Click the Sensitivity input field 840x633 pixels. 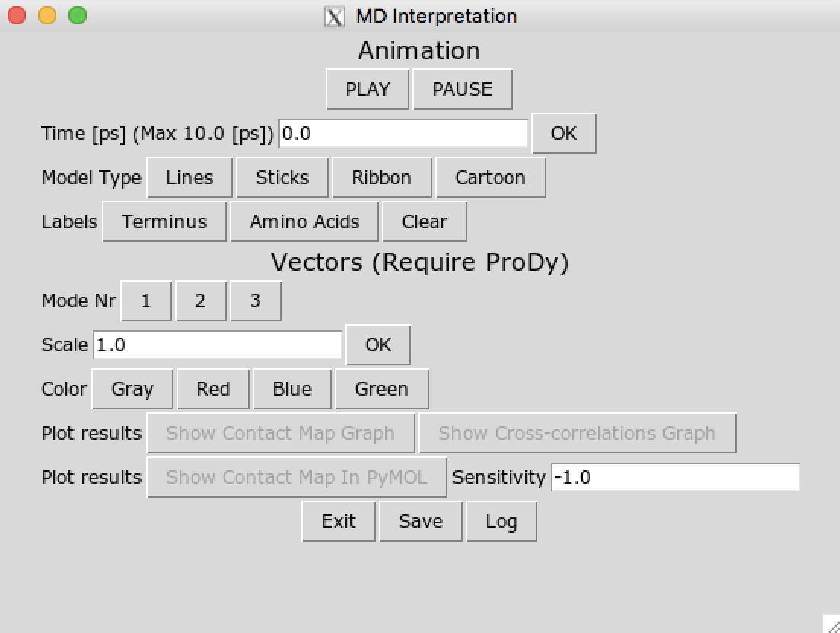coord(675,477)
